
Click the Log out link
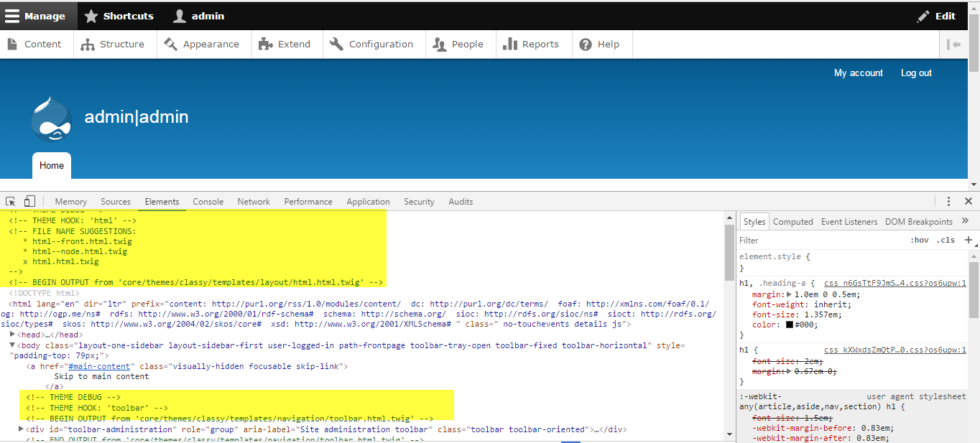click(915, 73)
